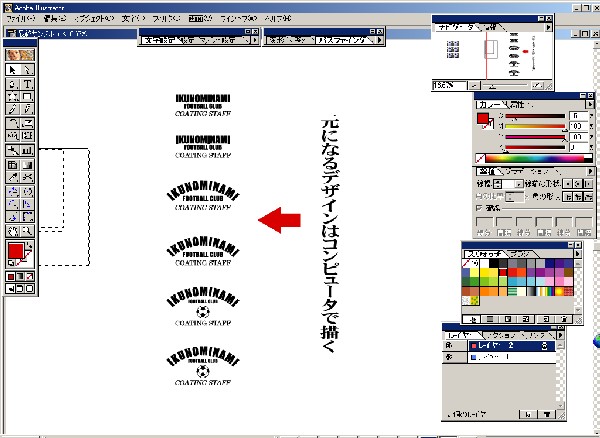Screen dimensions: 600x438
Task: Toggle visibility of レイヤー 1
Action: coord(448,357)
